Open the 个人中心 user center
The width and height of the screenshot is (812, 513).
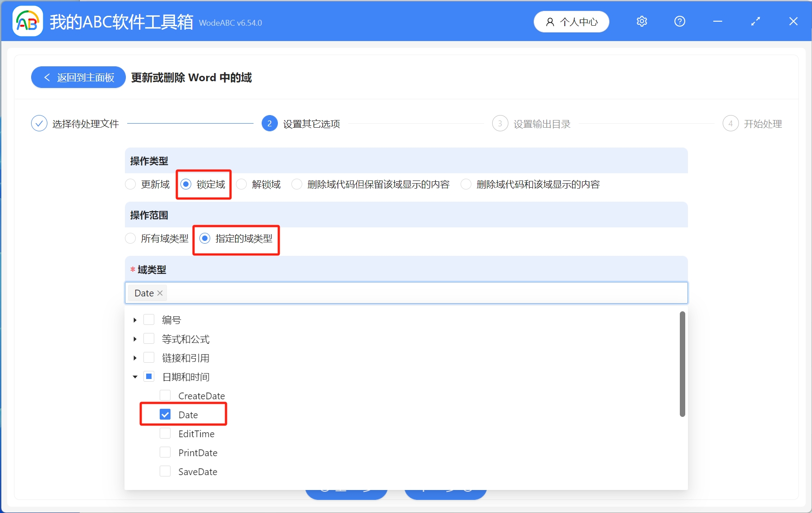click(571, 21)
